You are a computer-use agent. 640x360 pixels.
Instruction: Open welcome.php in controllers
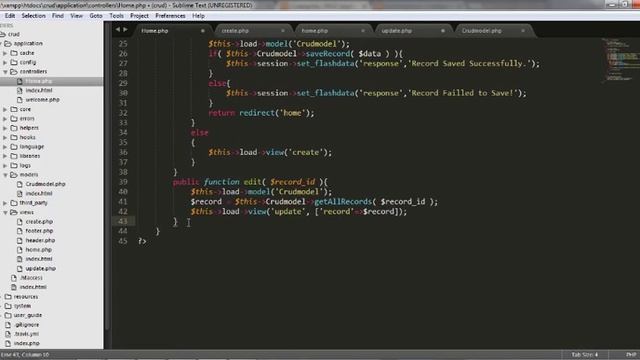click(42, 100)
